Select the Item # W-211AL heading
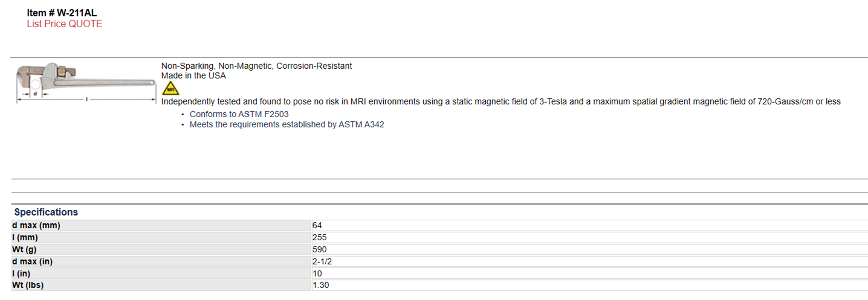Image resolution: width=868 pixels, height=300 pixels. [62, 13]
